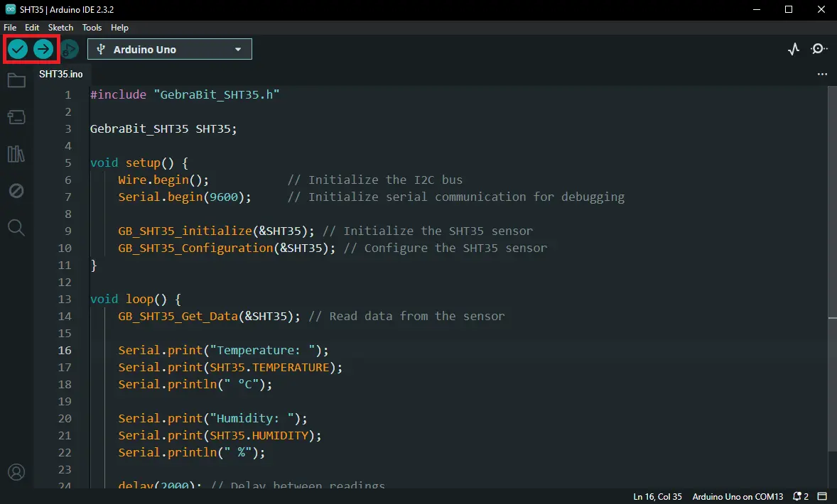This screenshot has width=837, height=504.
Task: Open the Search sidebar panel
Action: tap(16, 228)
